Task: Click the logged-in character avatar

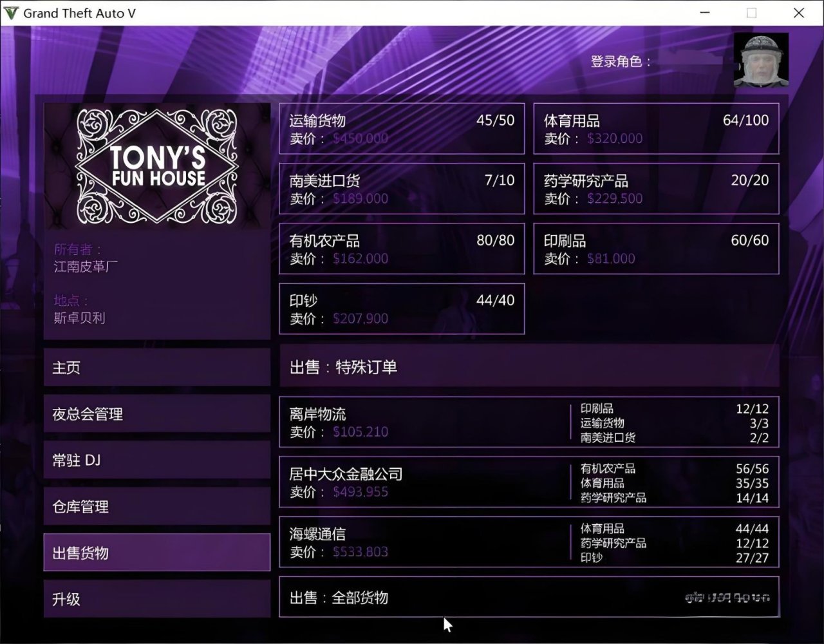Action: tap(761, 60)
